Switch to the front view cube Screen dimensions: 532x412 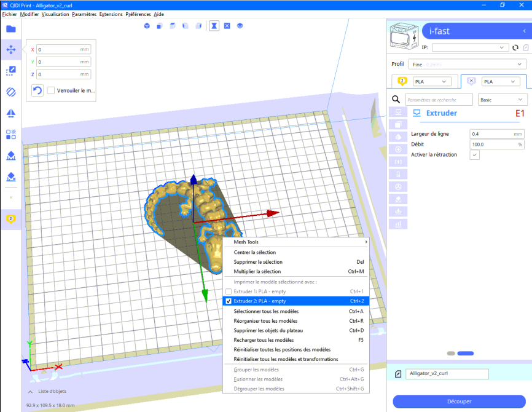point(160,26)
